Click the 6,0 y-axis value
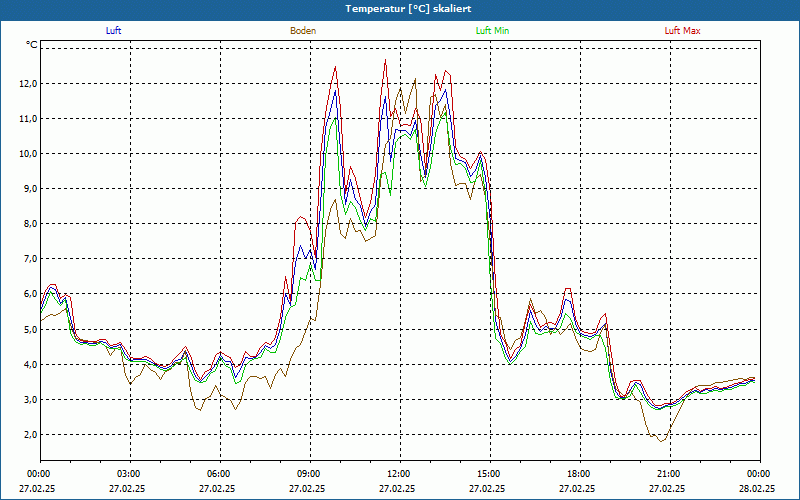The image size is (800, 500). (x=31, y=294)
